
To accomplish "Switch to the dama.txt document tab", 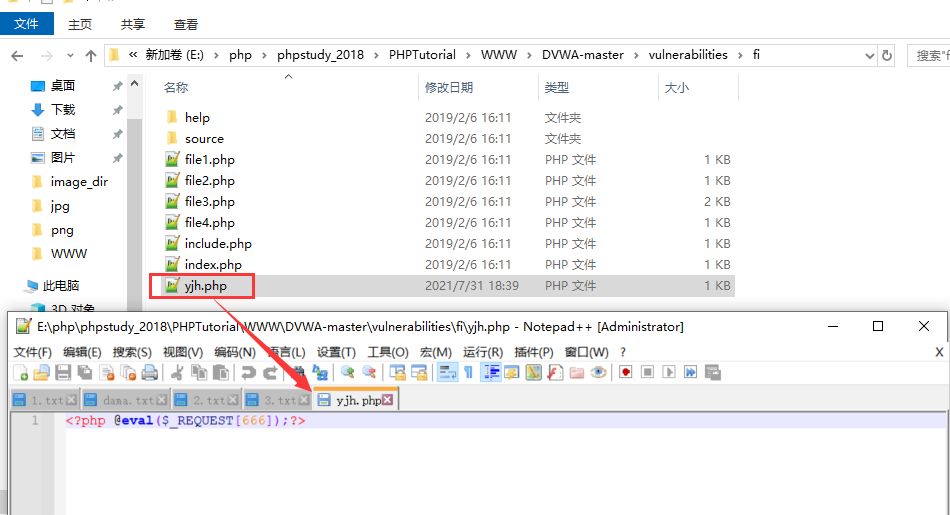I will [126, 400].
